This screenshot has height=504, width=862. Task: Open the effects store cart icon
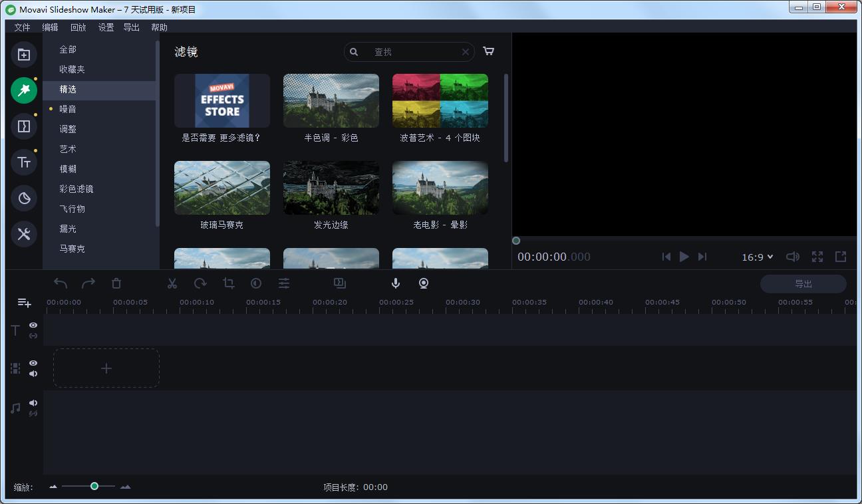[x=488, y=51]
